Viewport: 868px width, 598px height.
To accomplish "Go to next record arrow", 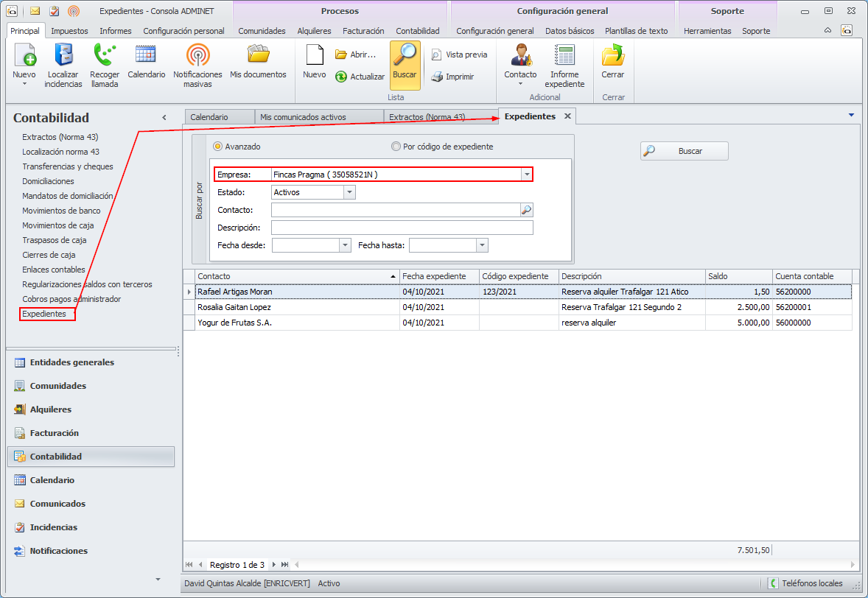I will [x=273, y=565].
